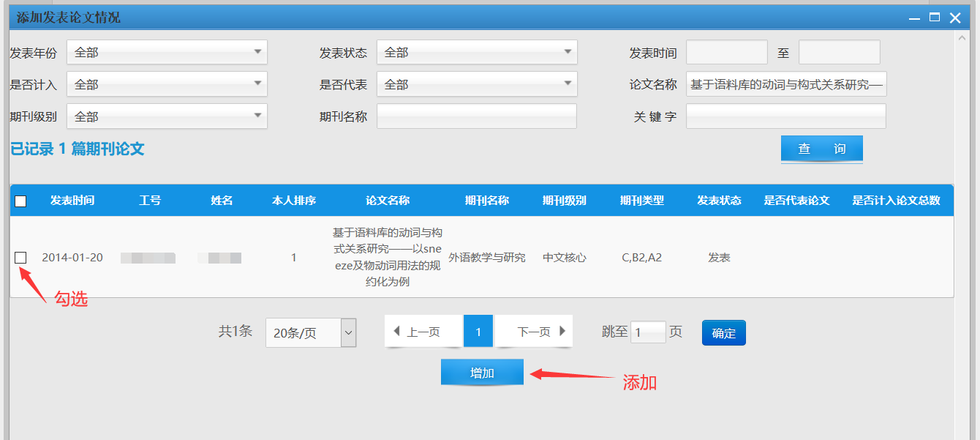
Task: Open the 期刊级别 dropdown
Action: pos(167,116)
